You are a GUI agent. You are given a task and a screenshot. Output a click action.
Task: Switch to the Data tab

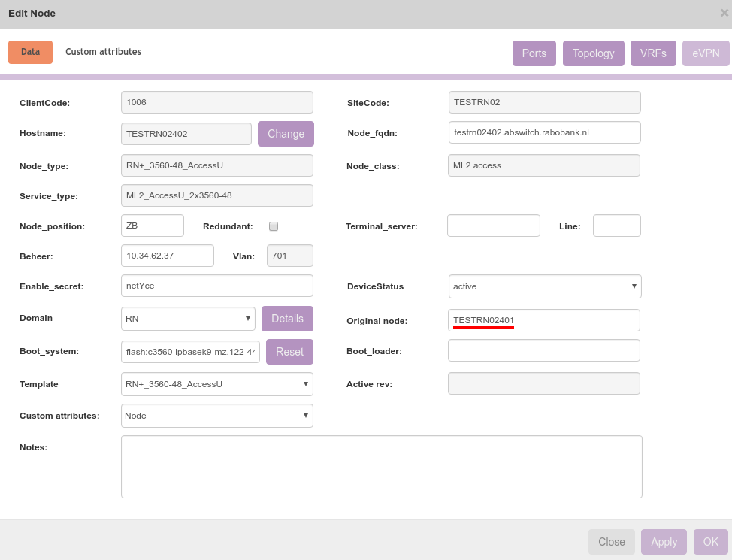point(30,52)
